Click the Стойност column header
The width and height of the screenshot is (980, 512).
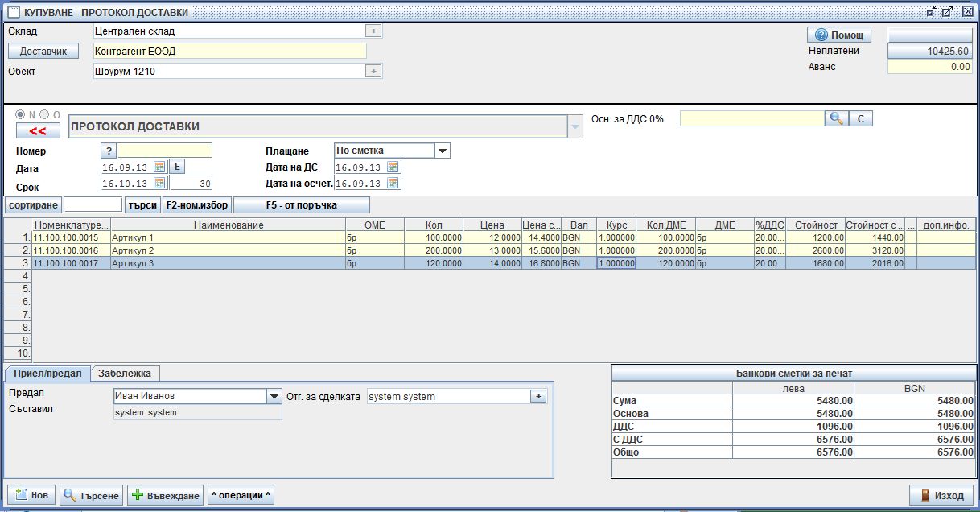click(x=817, y=225)
